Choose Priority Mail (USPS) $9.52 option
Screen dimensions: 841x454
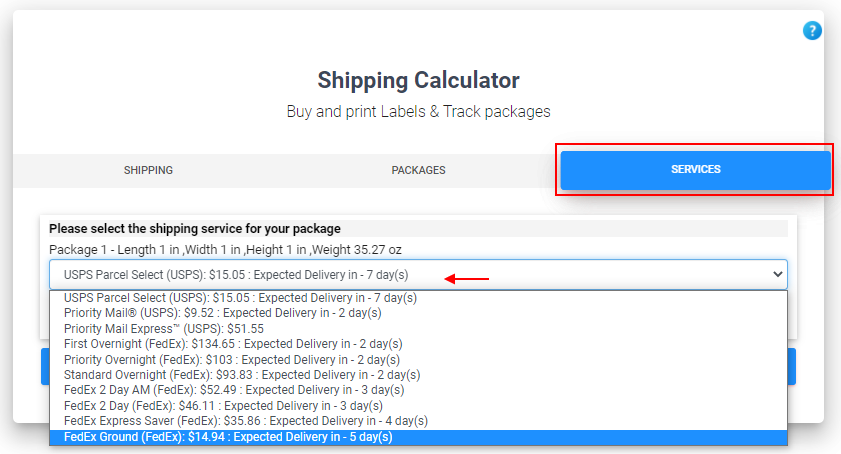pos(418,313)
